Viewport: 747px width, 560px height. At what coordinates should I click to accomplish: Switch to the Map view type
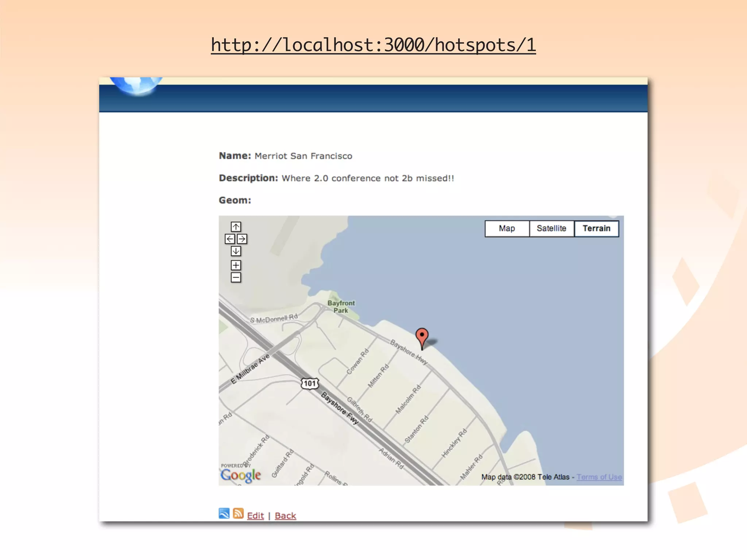click(x=507, y=229)
